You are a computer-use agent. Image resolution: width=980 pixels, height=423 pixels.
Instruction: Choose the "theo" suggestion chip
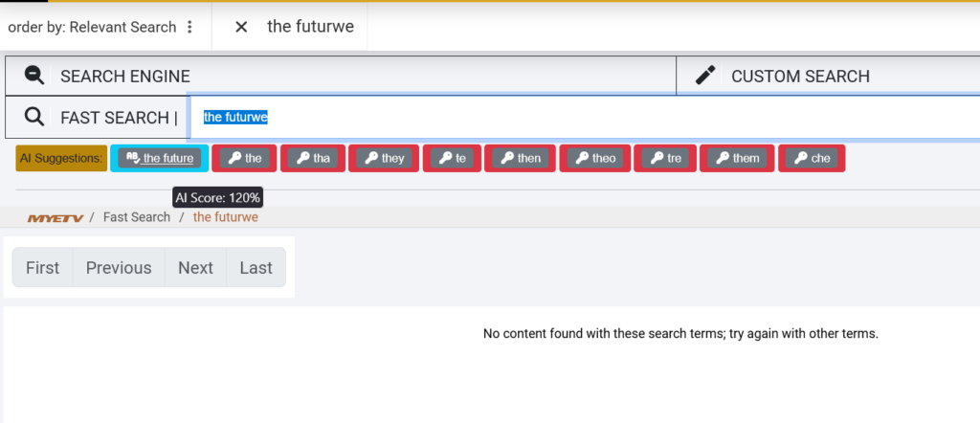(x=594, y=158)
